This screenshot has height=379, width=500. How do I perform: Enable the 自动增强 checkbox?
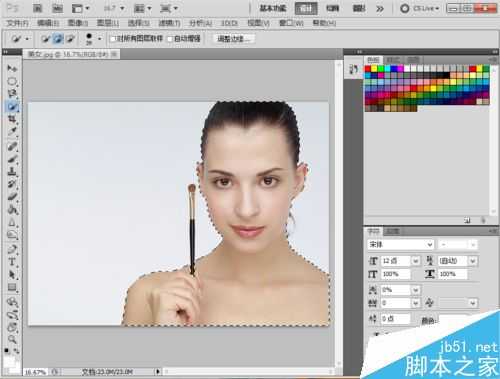pos(170,39)
